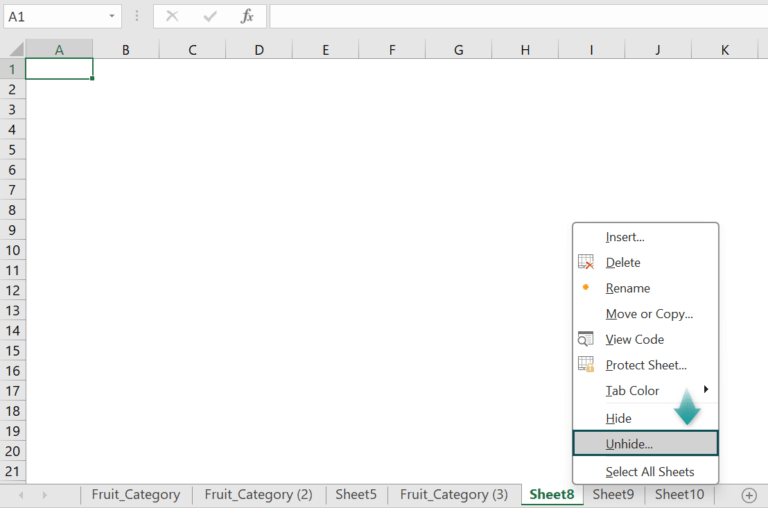Click the Protect Sheet lock icon
Screen dimensions: 768x508
586,364
